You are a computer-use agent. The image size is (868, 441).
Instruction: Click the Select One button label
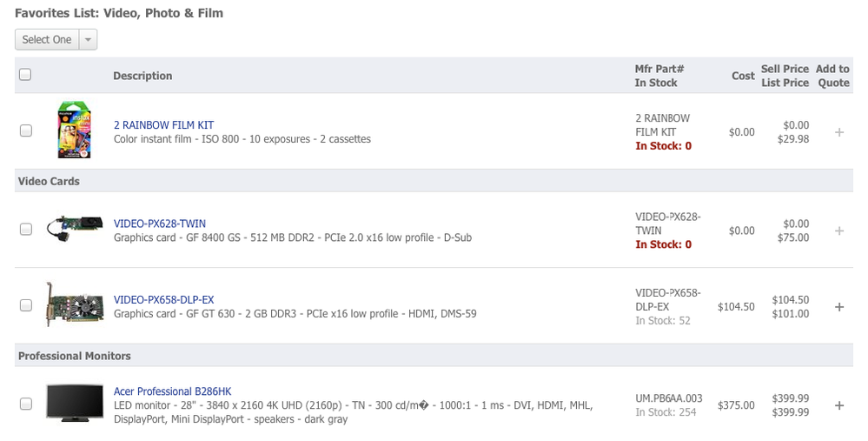(47, 40)
